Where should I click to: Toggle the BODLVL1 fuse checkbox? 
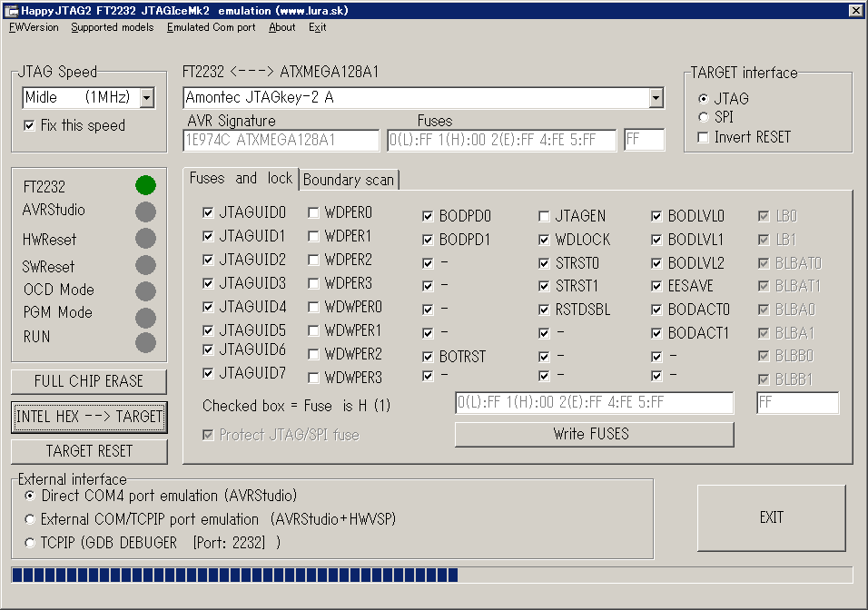pos(656,240)
